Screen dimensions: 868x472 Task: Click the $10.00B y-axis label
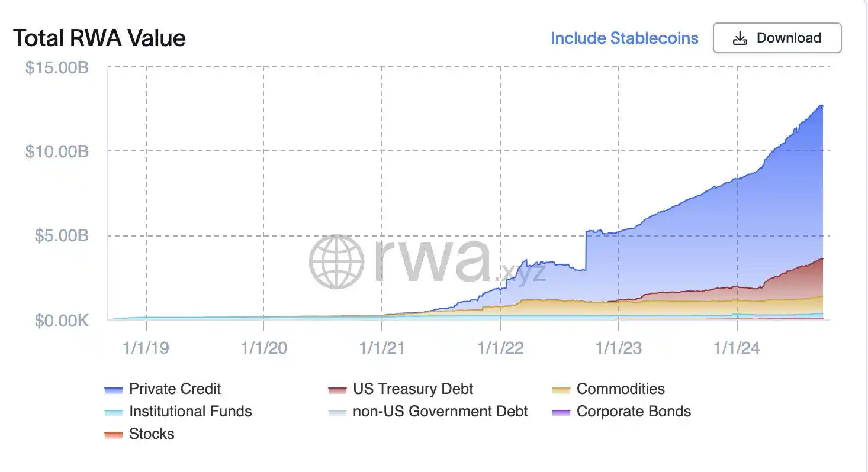(x=57, y=151)
